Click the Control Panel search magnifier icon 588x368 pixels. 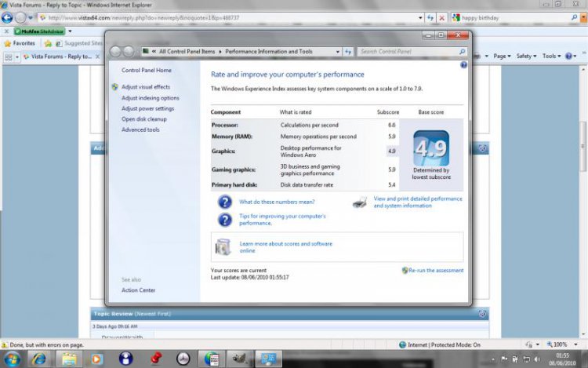[462, 51]
